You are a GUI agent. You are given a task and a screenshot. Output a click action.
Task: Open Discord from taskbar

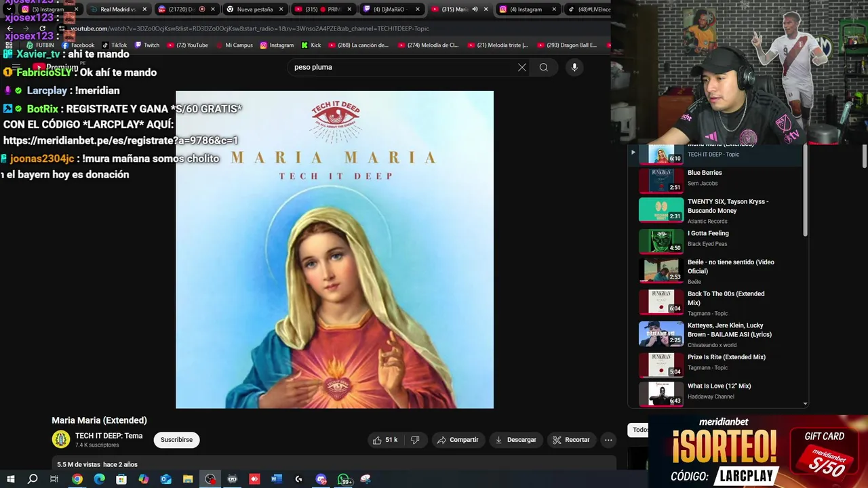(321, 479)
